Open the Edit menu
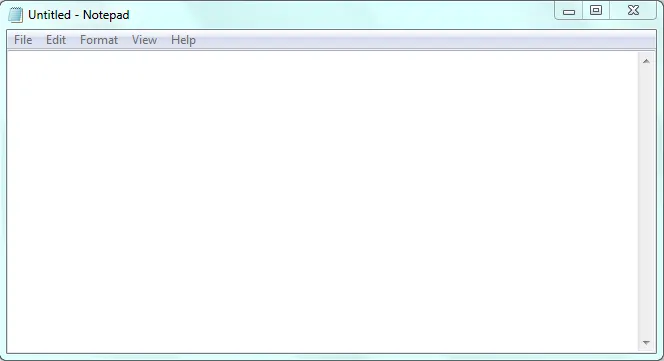The height and width of the screenshot is (361, 664). (x=55, y=40)
